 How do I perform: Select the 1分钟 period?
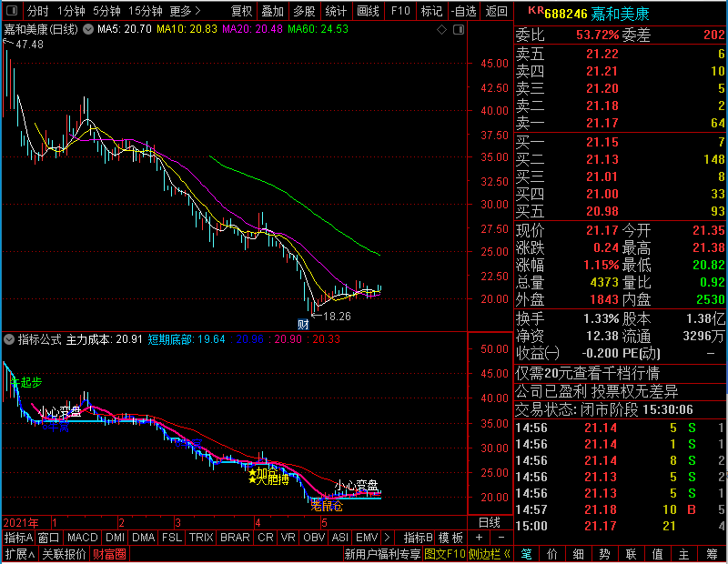click(x=71, y=11)
